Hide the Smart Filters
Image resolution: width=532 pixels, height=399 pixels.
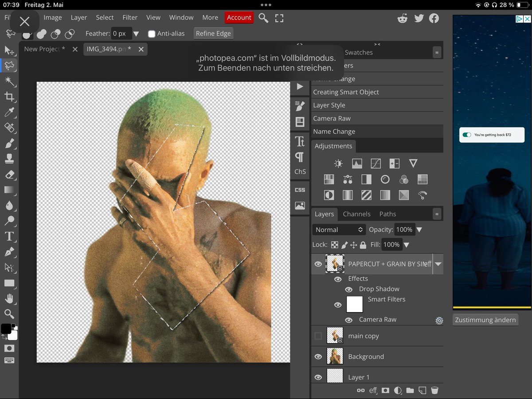(338, 305)
